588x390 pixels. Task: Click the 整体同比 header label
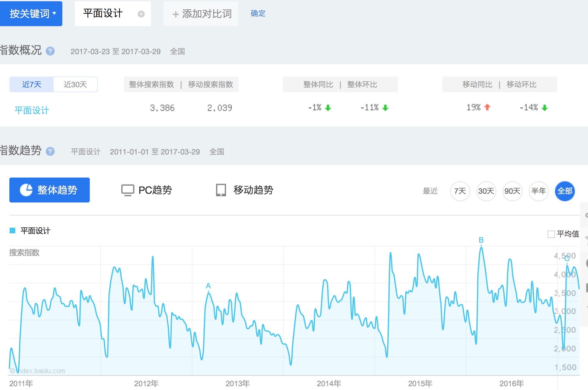pyautogui.click(x=318, y=84)
